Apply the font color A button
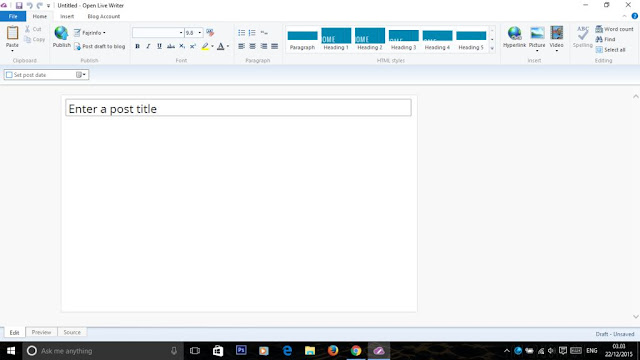The width and height of the screenshot is (640, 360). (x=220, y=47)
